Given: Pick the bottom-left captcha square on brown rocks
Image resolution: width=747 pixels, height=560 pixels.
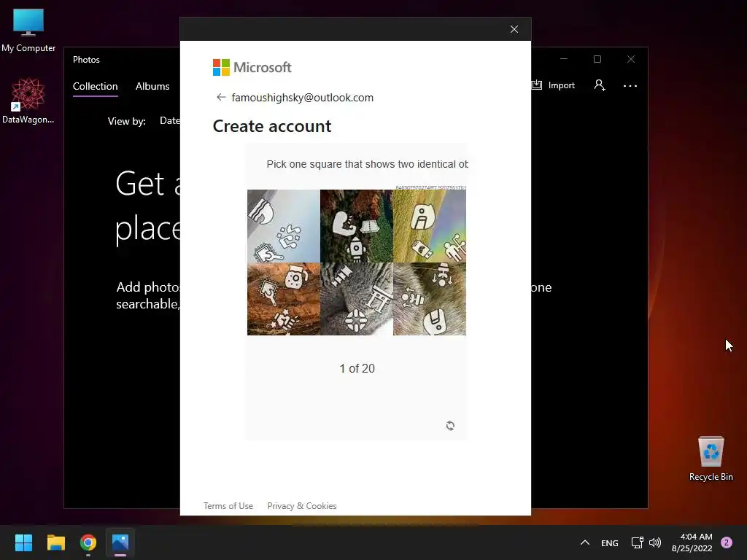Looking at the screenshot, I should (x=284, y=299).
